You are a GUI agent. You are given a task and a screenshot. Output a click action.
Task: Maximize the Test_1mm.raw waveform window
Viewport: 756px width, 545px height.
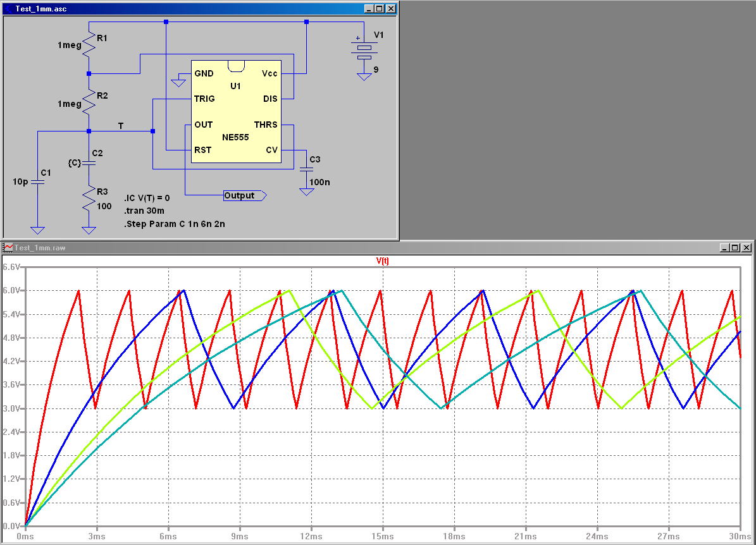[x=734, y=248]
